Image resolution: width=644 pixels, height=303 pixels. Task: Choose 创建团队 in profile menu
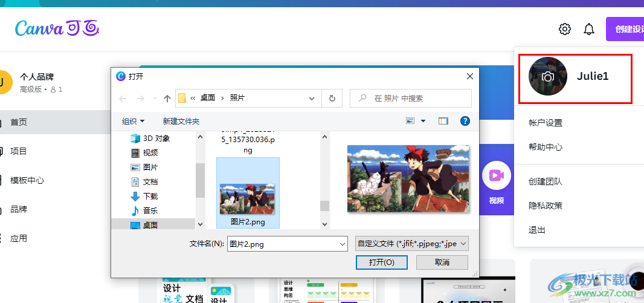tap(546, 181)
